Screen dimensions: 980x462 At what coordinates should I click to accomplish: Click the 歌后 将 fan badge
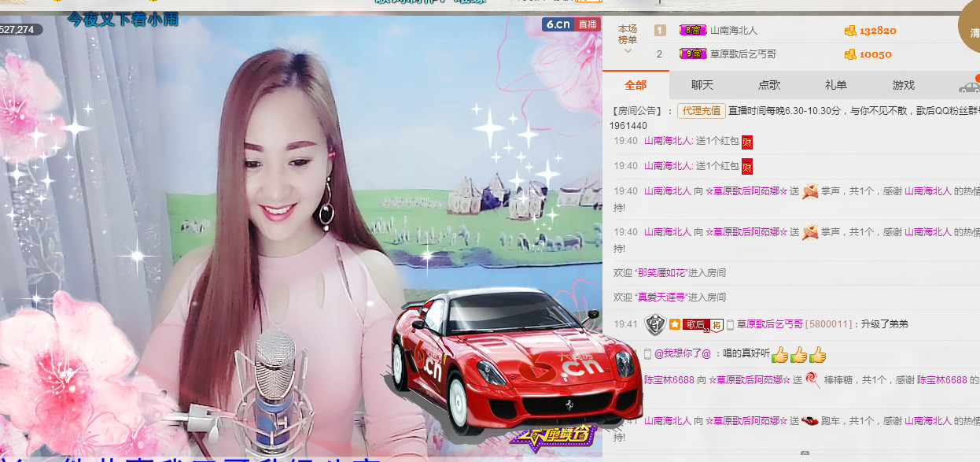[x=702, y=324]
